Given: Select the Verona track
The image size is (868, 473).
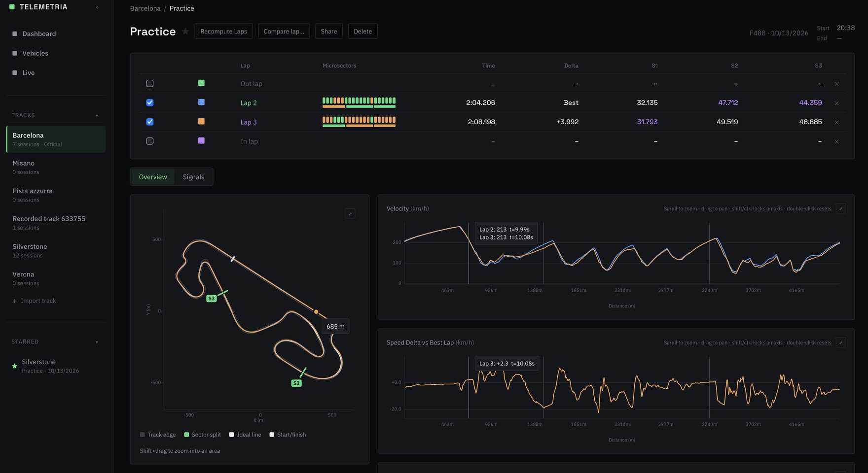Looking at the screenshot, I should click(x=56, y=278).
